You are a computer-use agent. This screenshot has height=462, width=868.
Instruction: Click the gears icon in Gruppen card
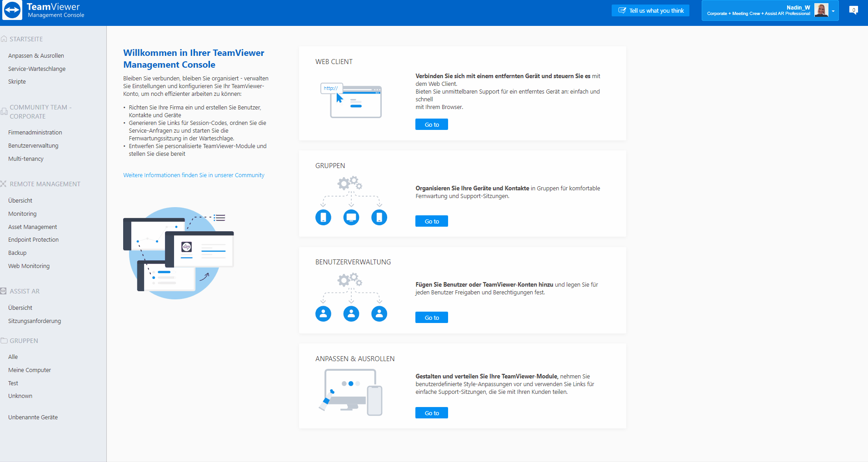tap(349, 183)
